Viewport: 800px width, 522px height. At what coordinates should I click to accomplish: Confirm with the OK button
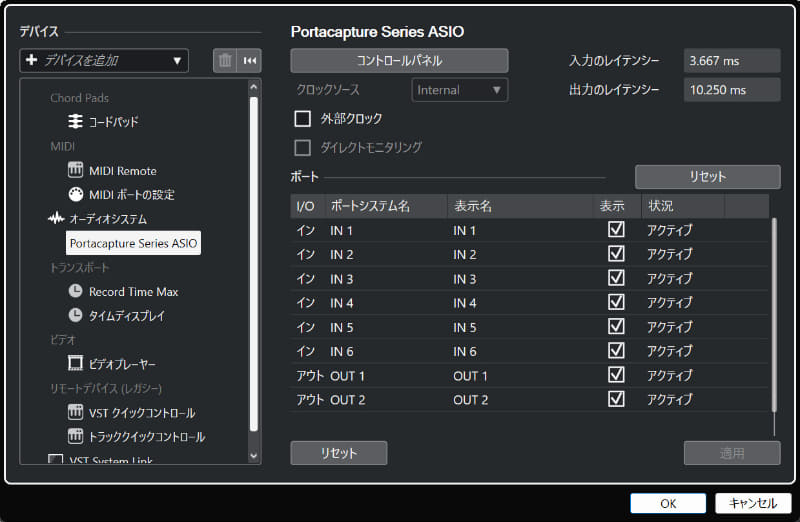(668, 504)
